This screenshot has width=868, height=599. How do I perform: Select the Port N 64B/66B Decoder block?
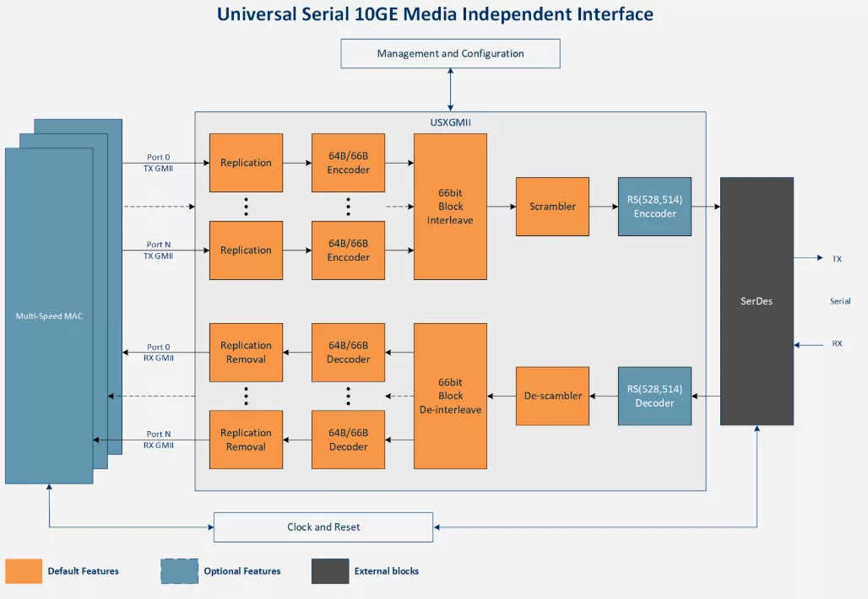point(348,440)
